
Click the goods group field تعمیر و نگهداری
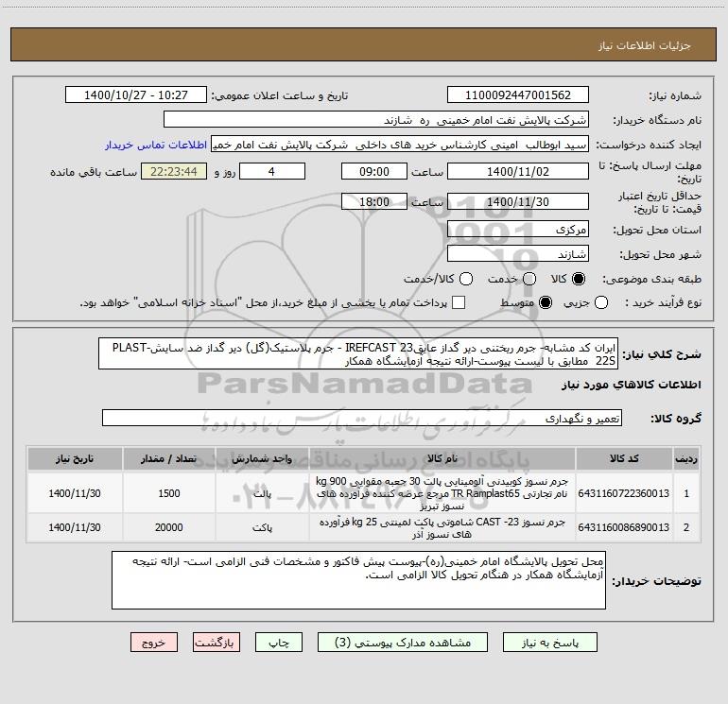coord(362,418)
